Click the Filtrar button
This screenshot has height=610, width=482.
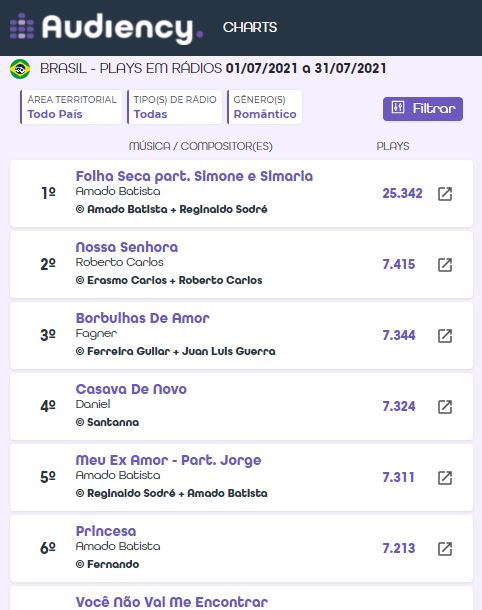[x=423, y=109]
